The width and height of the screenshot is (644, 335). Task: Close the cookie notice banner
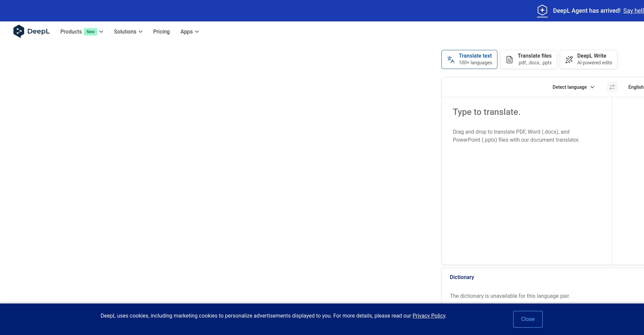pos(528,319)
